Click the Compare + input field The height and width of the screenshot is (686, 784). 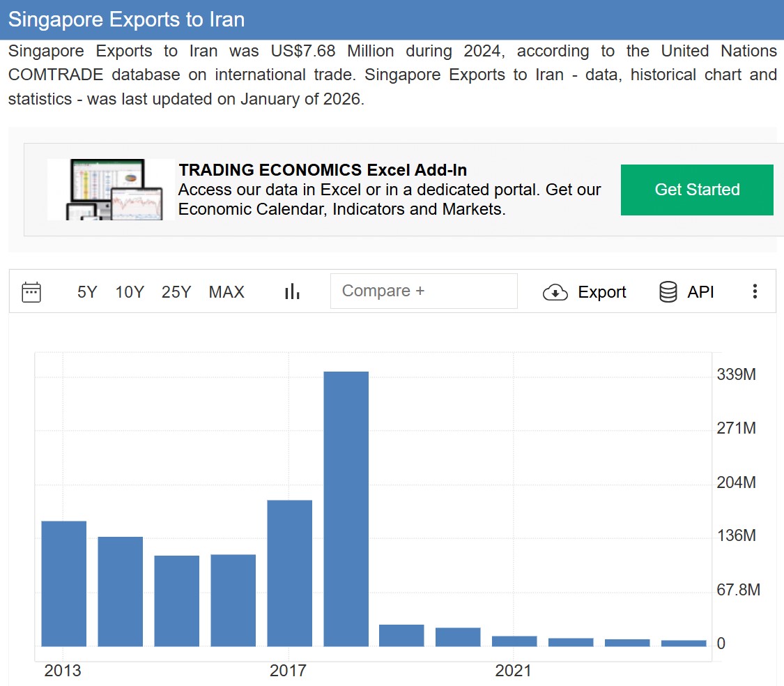[424, 291]
